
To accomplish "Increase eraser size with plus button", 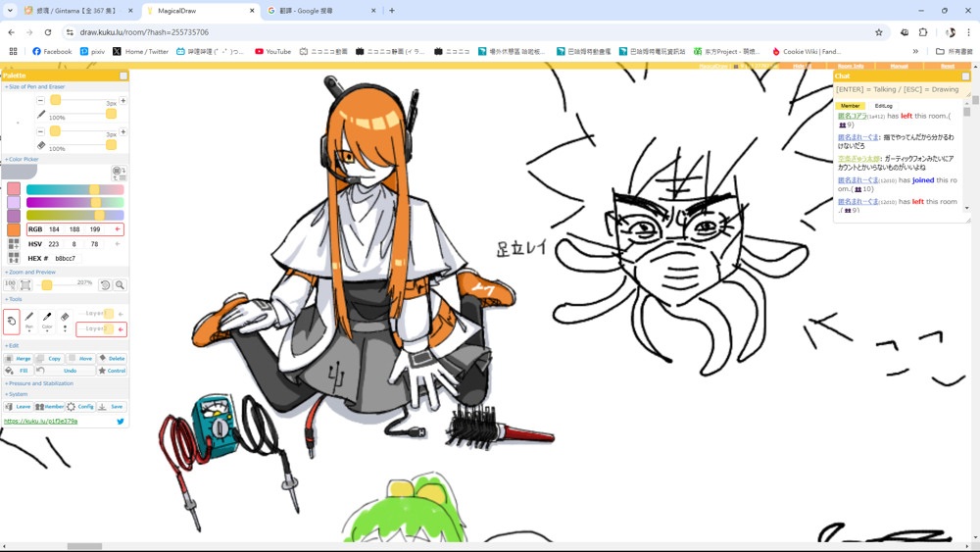I will 123,131.
